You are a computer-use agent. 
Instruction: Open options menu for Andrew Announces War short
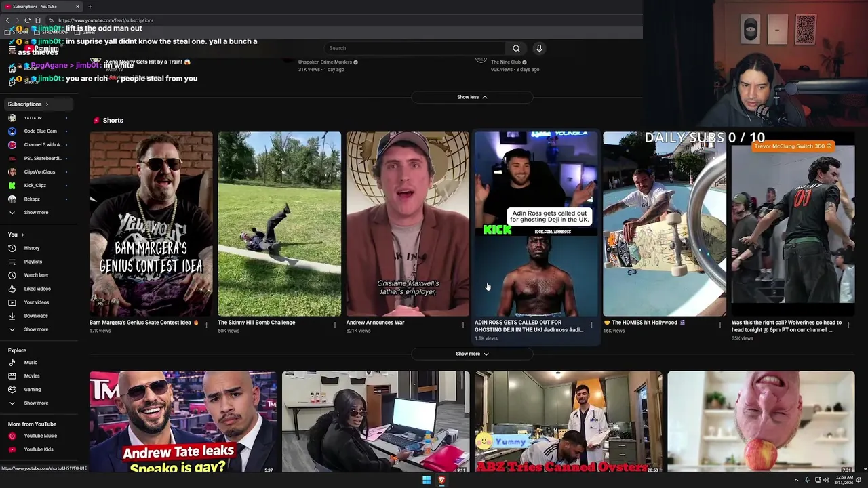(462, 325)
